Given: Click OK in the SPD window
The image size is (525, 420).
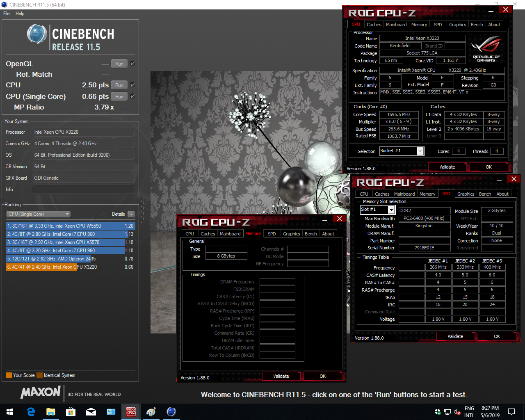Looking at the screenshot, I should point(497,336).
